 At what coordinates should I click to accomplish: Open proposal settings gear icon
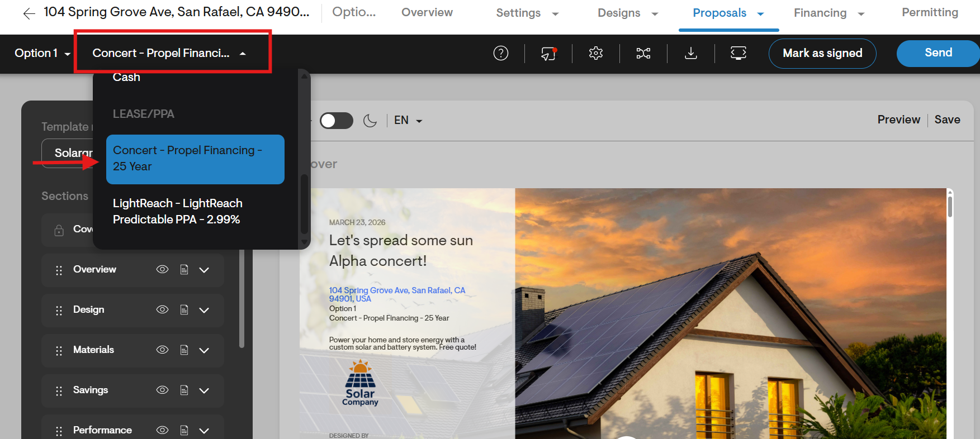pos(596,53)
